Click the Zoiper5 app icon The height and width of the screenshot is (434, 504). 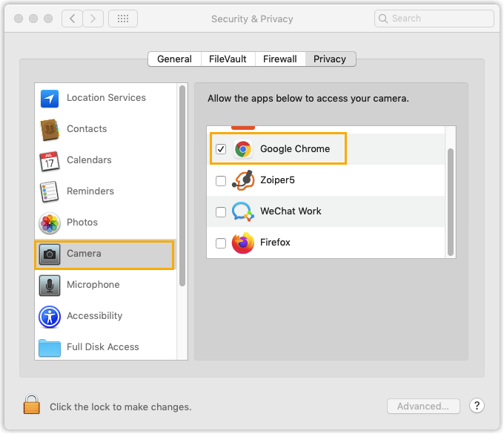[243, 180]
